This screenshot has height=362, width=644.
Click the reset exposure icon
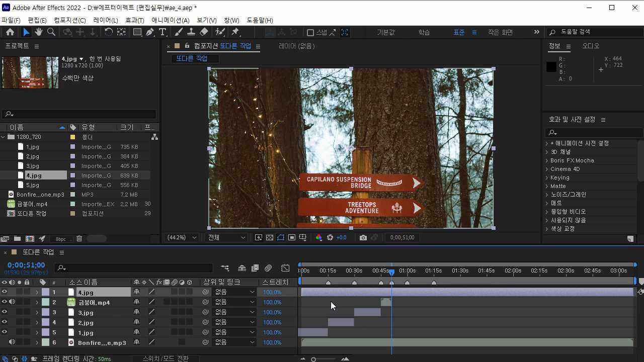tap(330, 238)
